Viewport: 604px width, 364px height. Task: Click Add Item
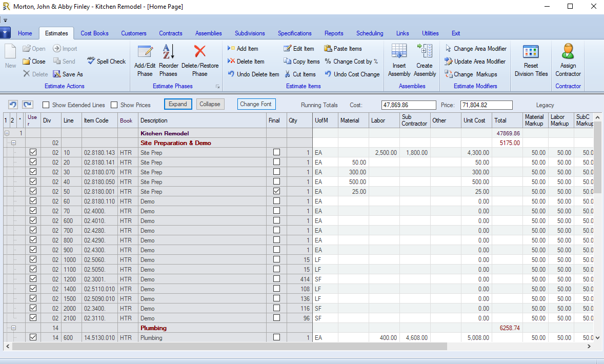[x=243, y=49]
